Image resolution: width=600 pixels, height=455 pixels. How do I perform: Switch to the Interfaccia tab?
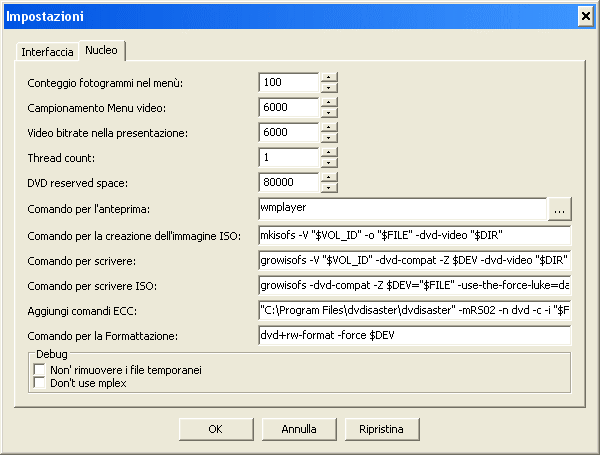(x=48, y=51)
